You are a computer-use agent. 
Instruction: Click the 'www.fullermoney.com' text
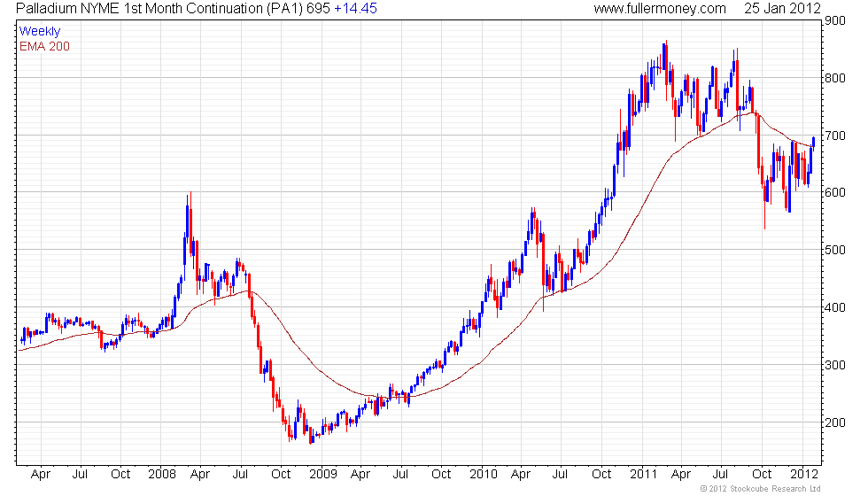(x=660, y=9)
